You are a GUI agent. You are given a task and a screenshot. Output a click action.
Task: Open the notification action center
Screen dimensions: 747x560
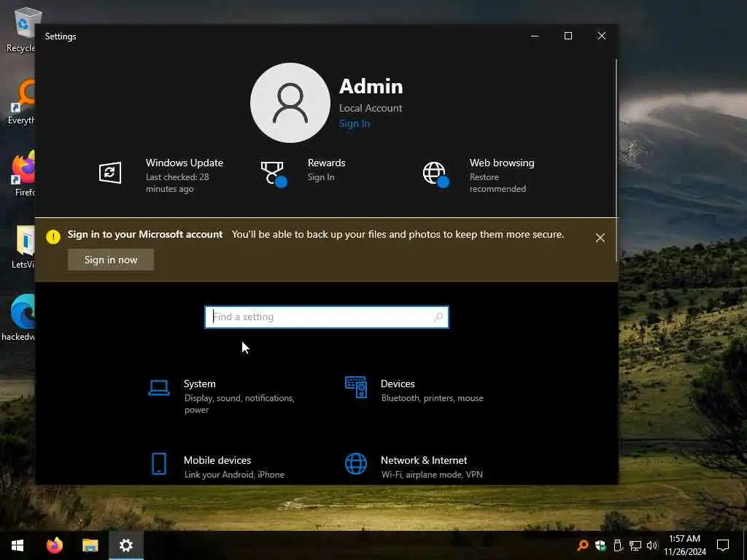coord(723,545)
